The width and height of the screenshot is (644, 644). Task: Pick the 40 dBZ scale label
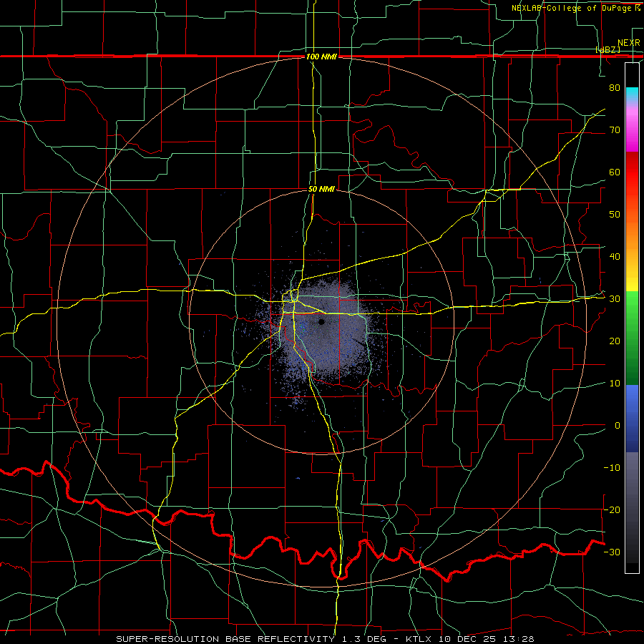tap(615, 257)
